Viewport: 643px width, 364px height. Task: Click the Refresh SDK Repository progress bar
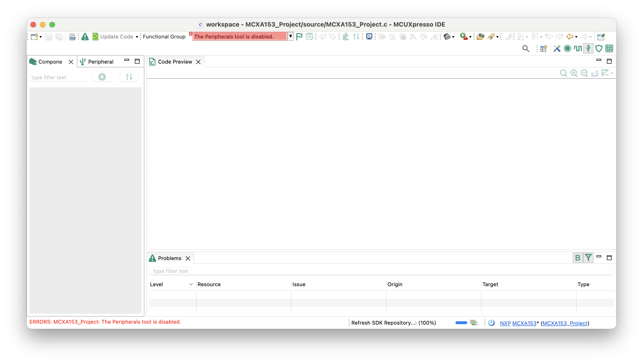click(x=461, y=323)
